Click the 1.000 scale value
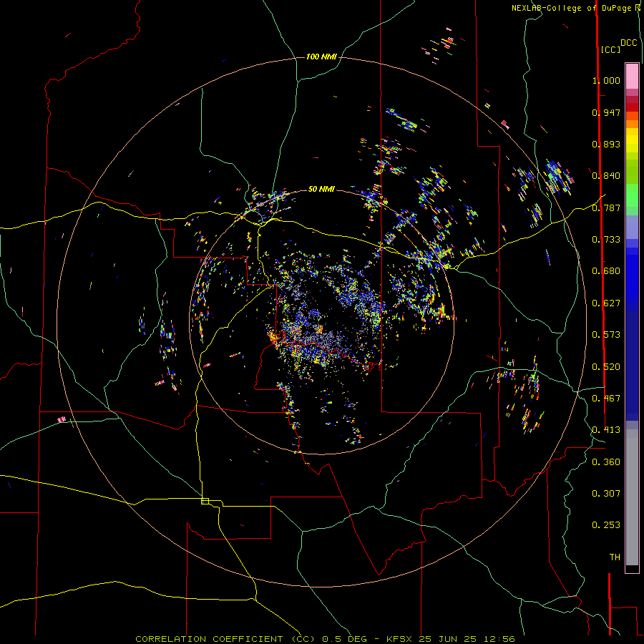The height and width of the screenshot is (644, 644). pyautogui.click(x=606, y=80)
